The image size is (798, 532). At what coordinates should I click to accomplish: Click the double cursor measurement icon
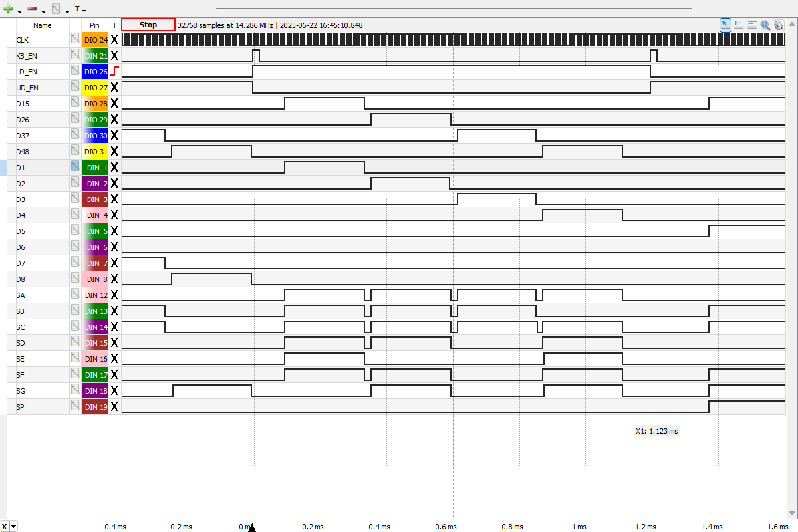click(x=752, y=25)
